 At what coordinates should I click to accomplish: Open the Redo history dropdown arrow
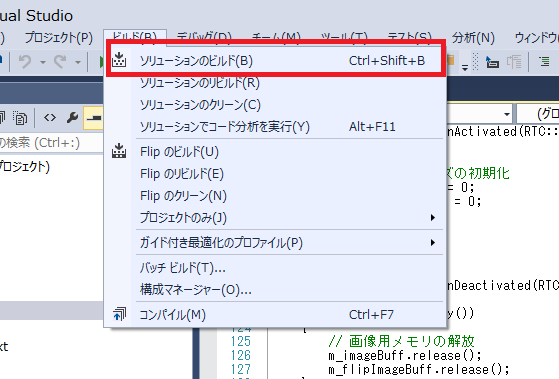click(78, 62)
